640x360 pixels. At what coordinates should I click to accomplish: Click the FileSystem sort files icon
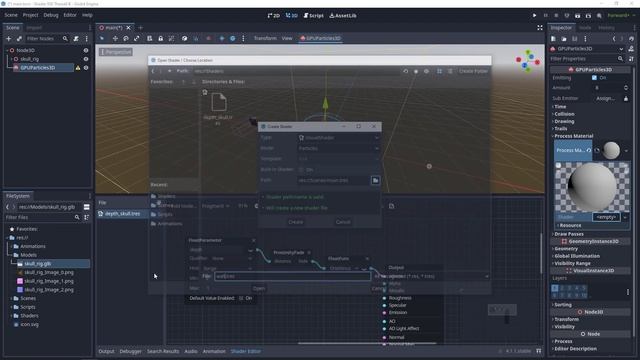click(86, 218)
